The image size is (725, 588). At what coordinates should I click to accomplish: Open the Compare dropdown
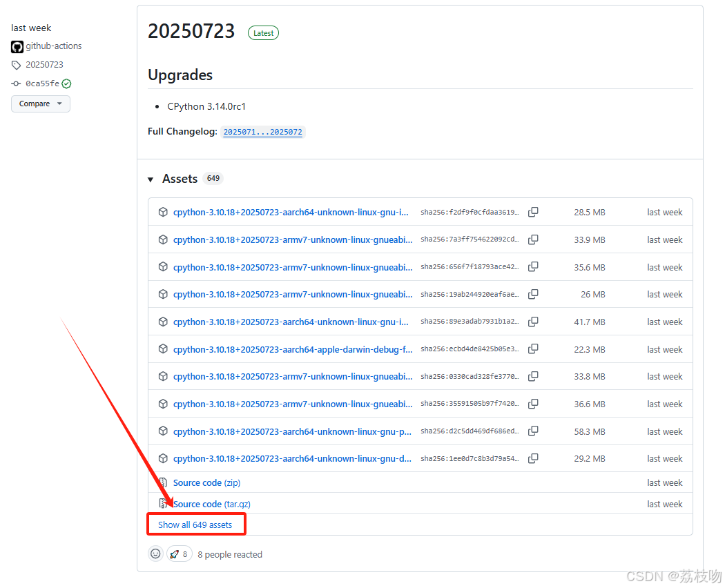[x=41, y=104]
